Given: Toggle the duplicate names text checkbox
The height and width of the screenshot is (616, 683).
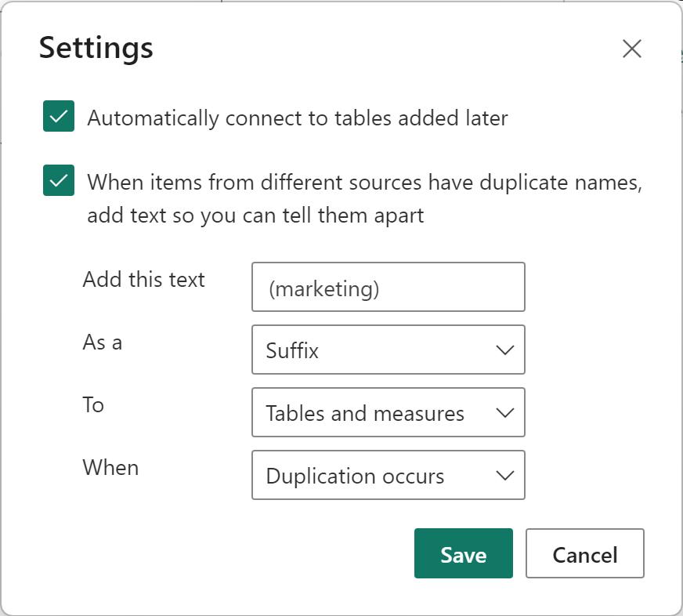Looking at the screenshot, I should 59,180.
